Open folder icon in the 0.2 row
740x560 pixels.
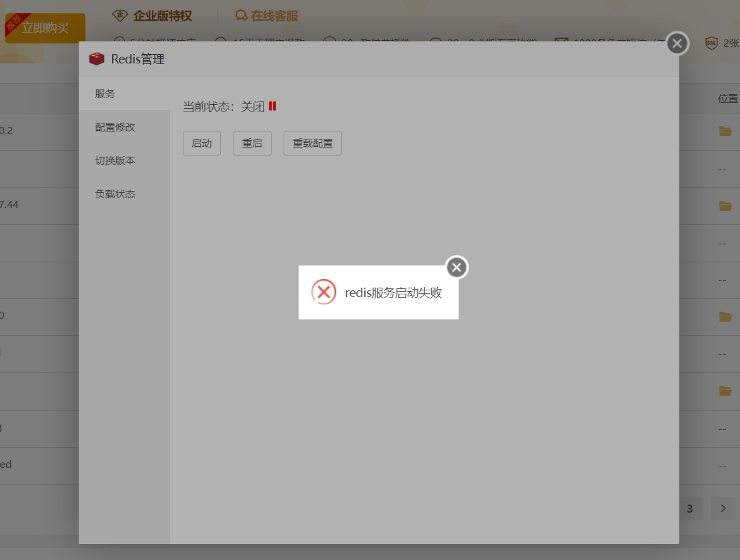(725, 131)
